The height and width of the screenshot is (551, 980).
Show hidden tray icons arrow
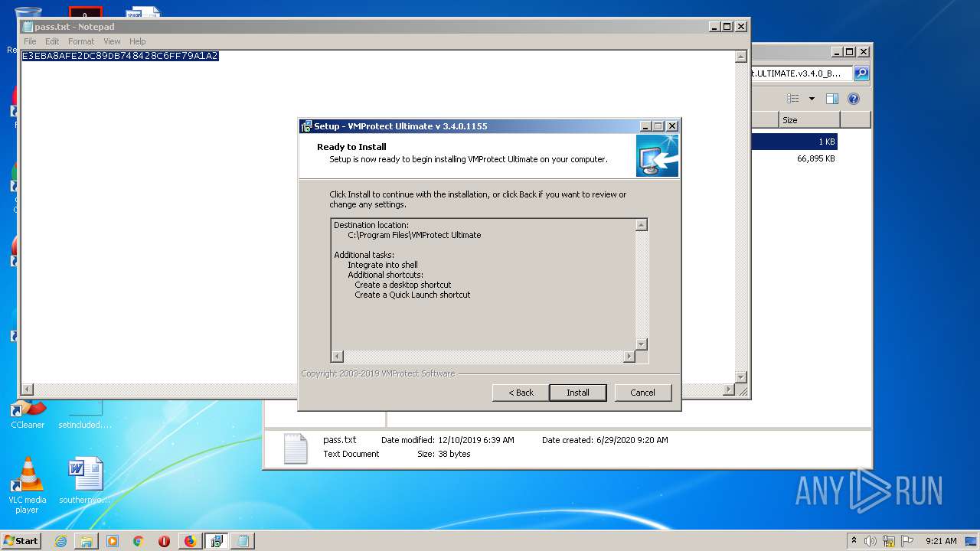[x=854, y=540]
